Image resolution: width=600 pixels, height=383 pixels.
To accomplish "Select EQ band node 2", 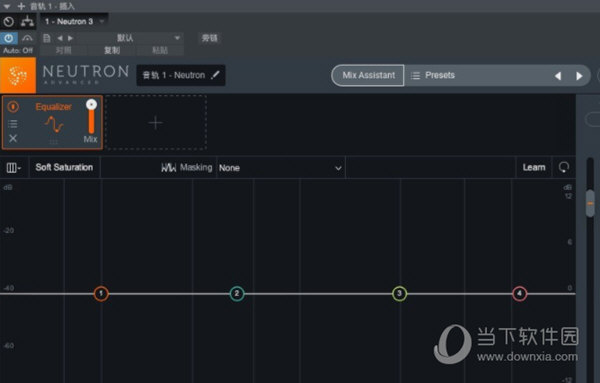I will click(x=237, y=293).
